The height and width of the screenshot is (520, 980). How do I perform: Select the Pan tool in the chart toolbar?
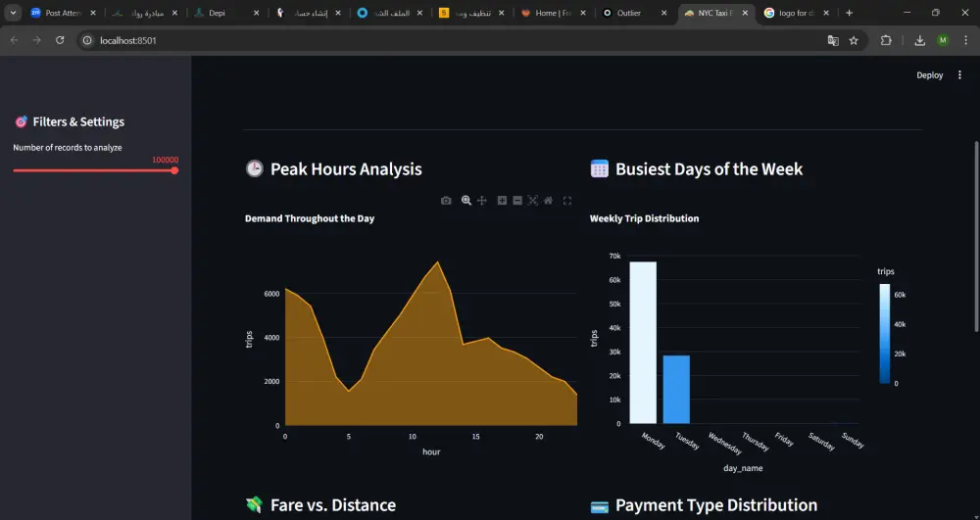pos(482,201)
